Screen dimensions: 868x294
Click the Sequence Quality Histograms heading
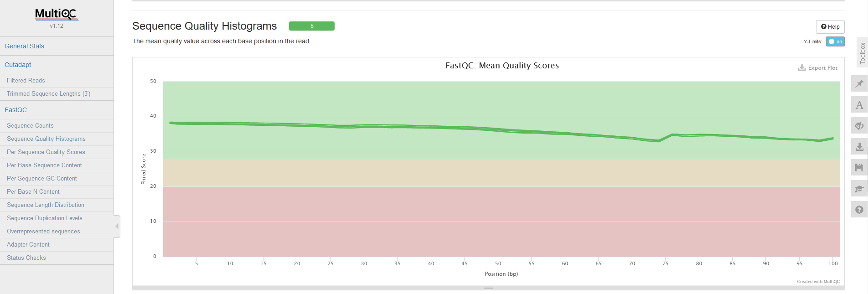tap(205, 26)
